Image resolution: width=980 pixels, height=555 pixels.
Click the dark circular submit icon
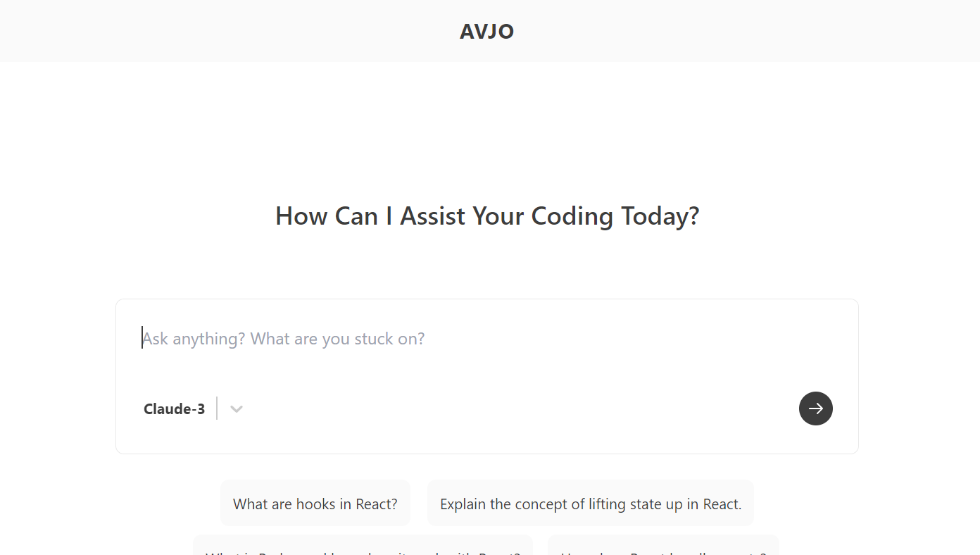[815, 409]
